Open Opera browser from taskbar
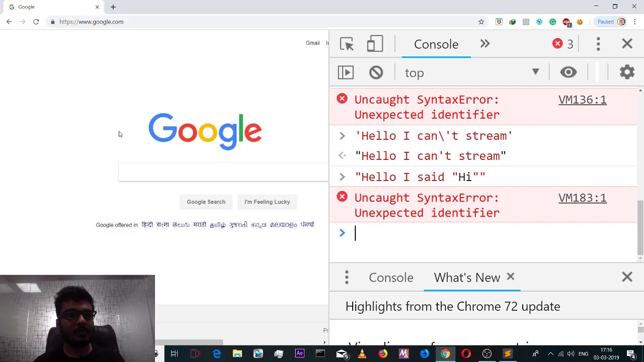 coord(466,353)
